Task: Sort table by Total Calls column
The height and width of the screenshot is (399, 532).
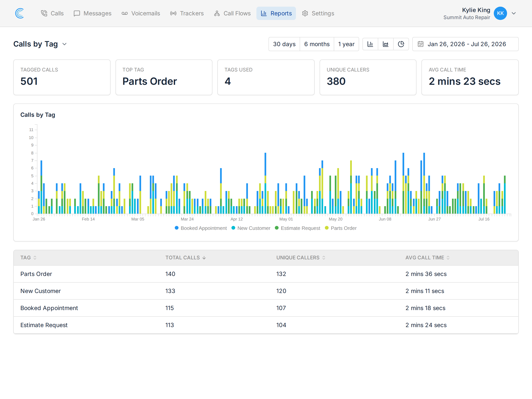Action: (185, 257)
